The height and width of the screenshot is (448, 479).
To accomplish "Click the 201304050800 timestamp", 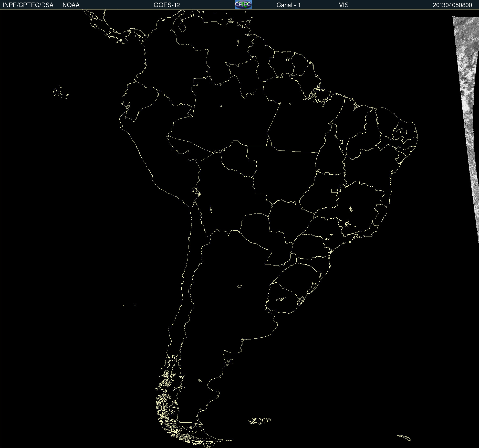I will tap(452, 5).
